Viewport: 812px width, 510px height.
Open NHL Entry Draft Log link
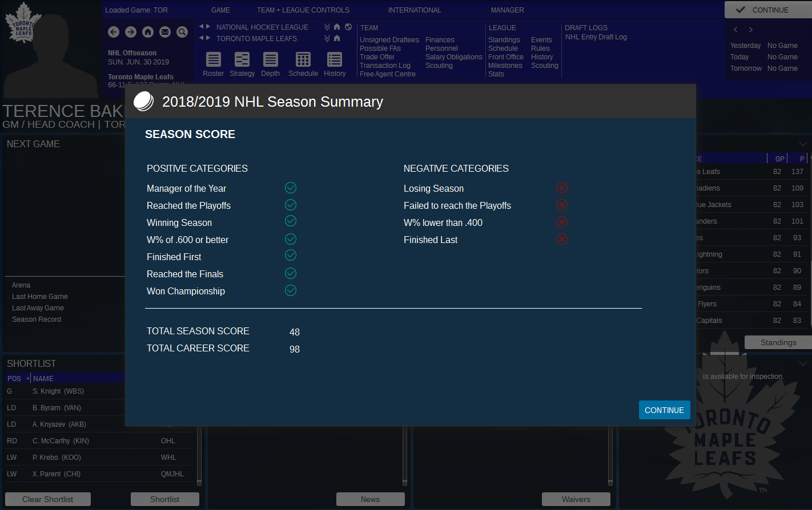pos(596,37)
